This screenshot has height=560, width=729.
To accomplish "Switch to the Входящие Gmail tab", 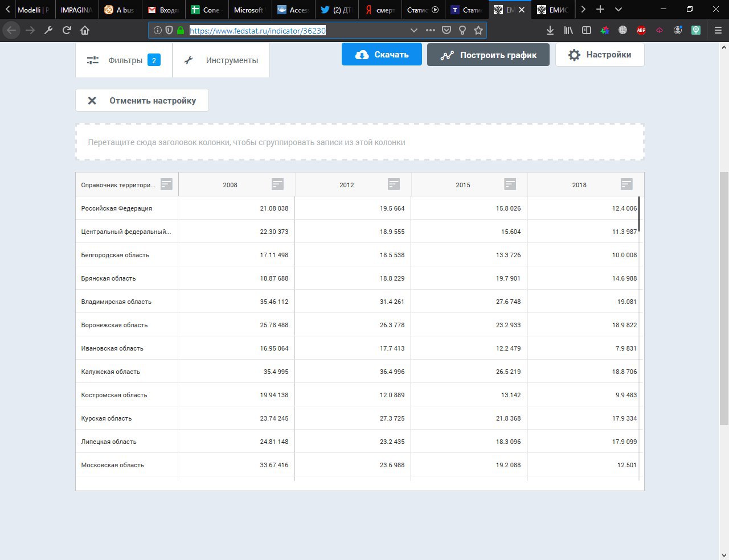I will 162,10.
